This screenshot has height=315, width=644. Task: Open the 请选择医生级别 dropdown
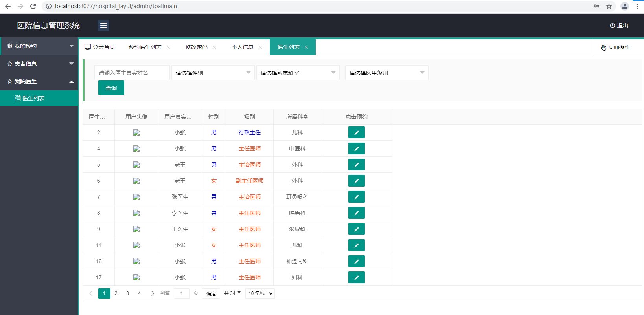coord(386,73)
